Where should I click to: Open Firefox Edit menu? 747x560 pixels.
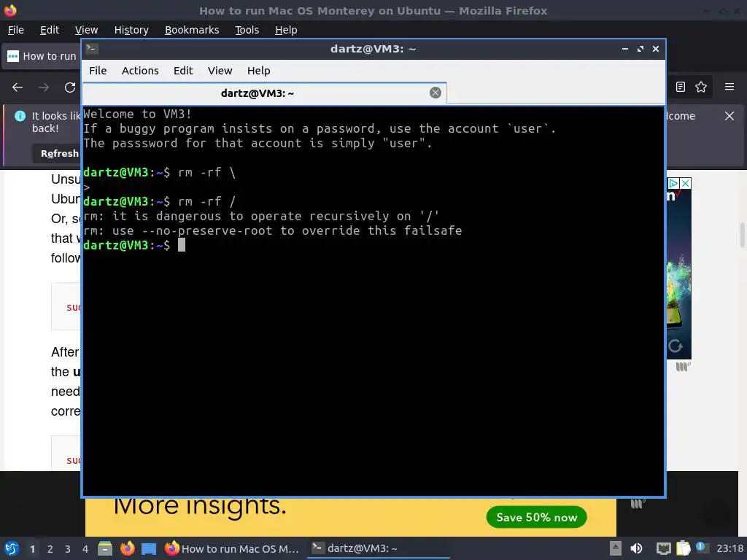tap(50, 30)
